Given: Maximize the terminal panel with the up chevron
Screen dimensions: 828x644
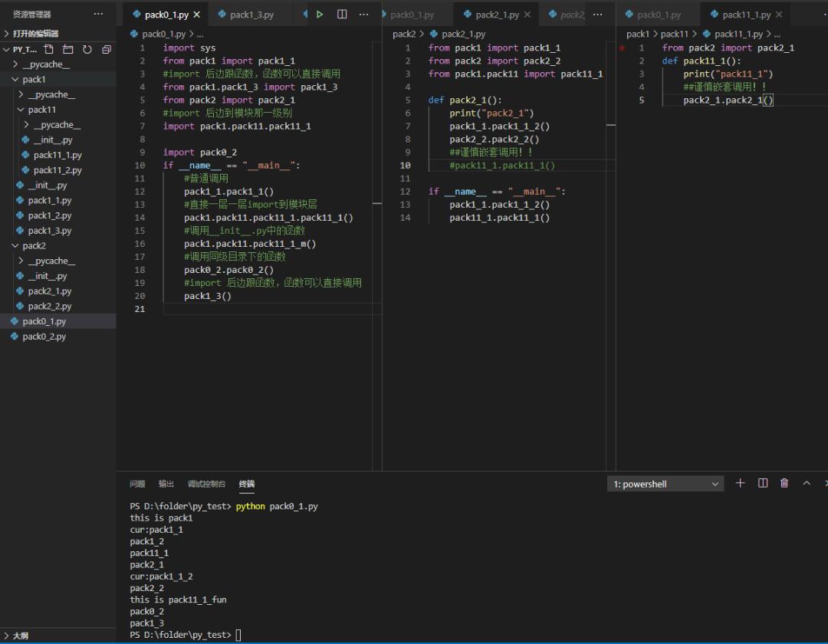Looking at the screenshot, I should (x=807, y=483).
